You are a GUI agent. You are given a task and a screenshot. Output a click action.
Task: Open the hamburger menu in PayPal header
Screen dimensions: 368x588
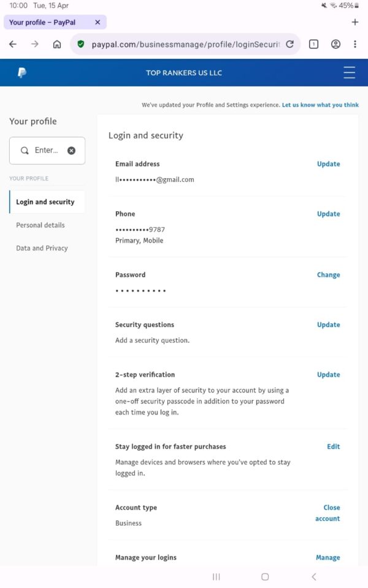pos(349,73)
